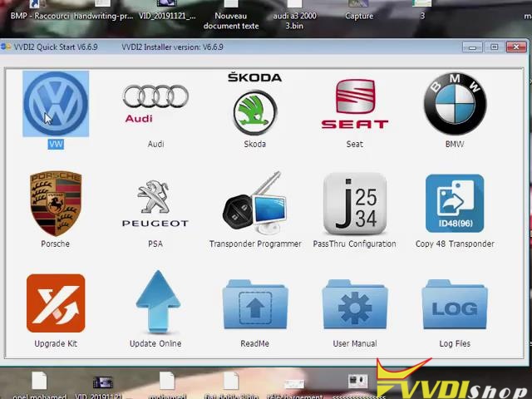
Task: Click the 'PSA' caption text
Action: (155, 244)
